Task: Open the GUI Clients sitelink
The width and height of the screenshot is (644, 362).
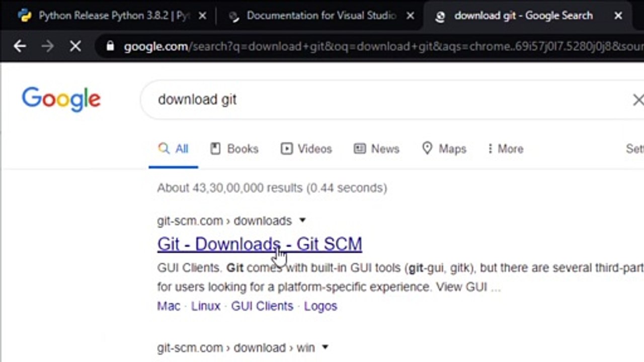Action: click(262, 306)
